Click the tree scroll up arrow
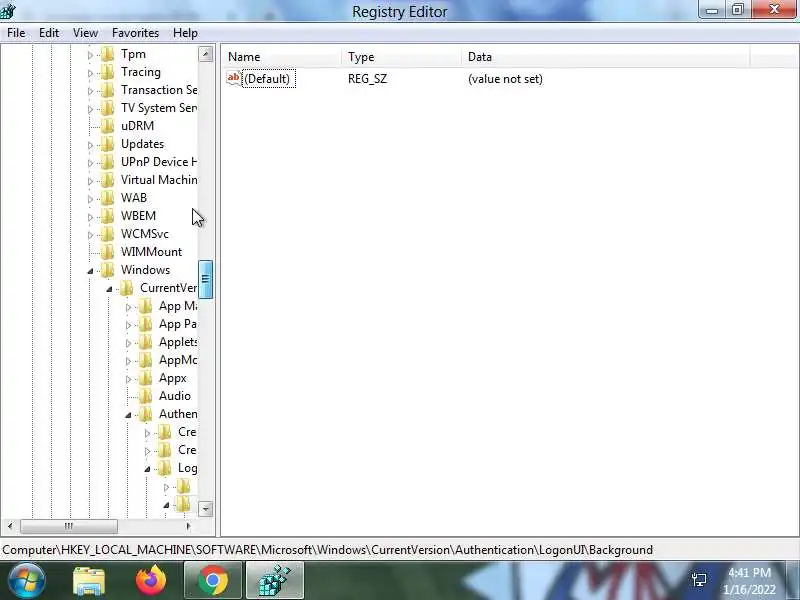800x600 pixels. 206,54
